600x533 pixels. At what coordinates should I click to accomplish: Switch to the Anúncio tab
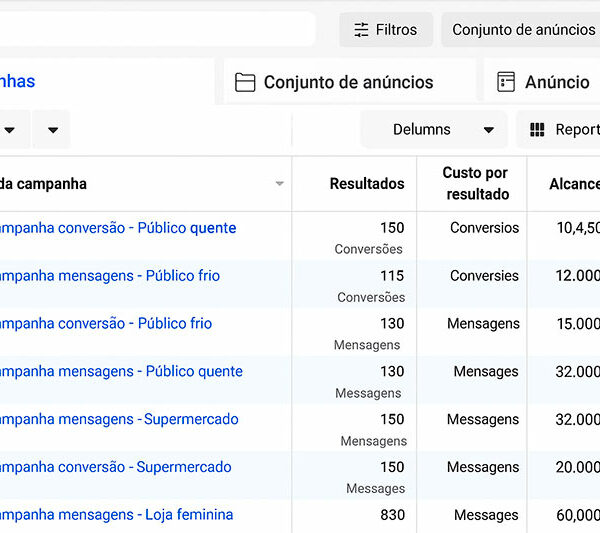pos(542,81)
